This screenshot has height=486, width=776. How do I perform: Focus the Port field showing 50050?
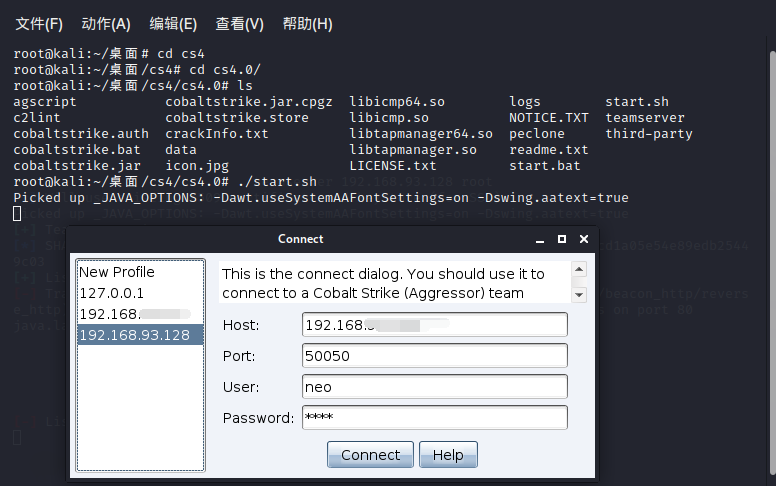(435, 356)
